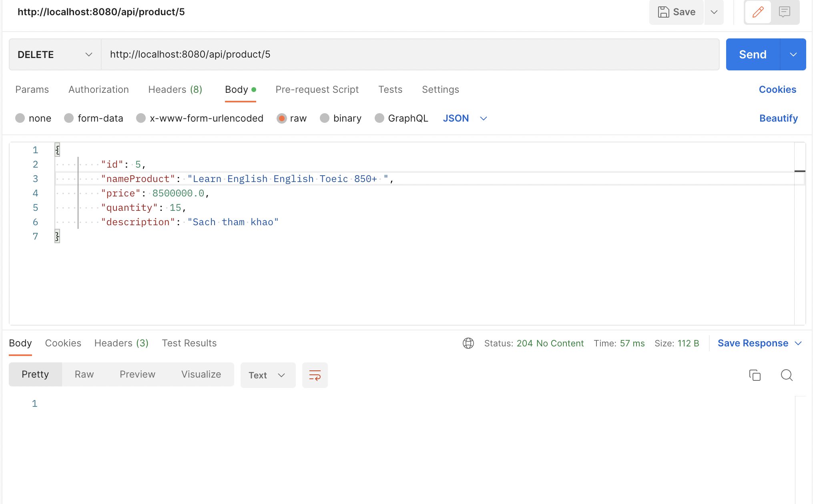The width and height of the screenshot is (819, 504).
Task: Click the Beautify link
Action: 779,118
